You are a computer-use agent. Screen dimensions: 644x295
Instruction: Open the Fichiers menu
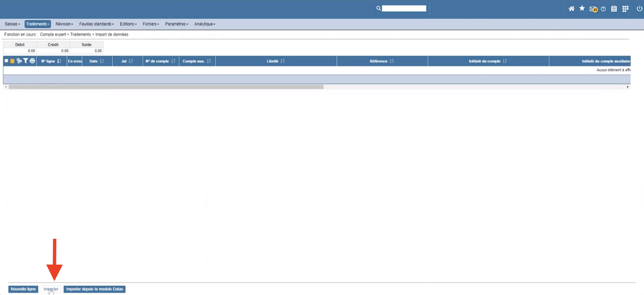click(151, 24)
